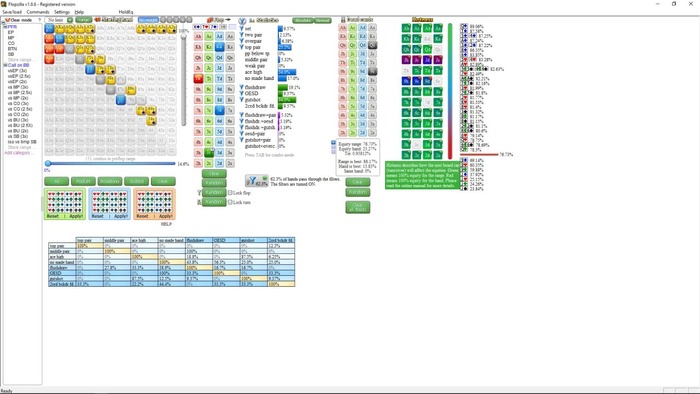This screenshot has height=394, width=700.
Task: Click the AA cell in the hand matrix
Action: click(49, 29)
